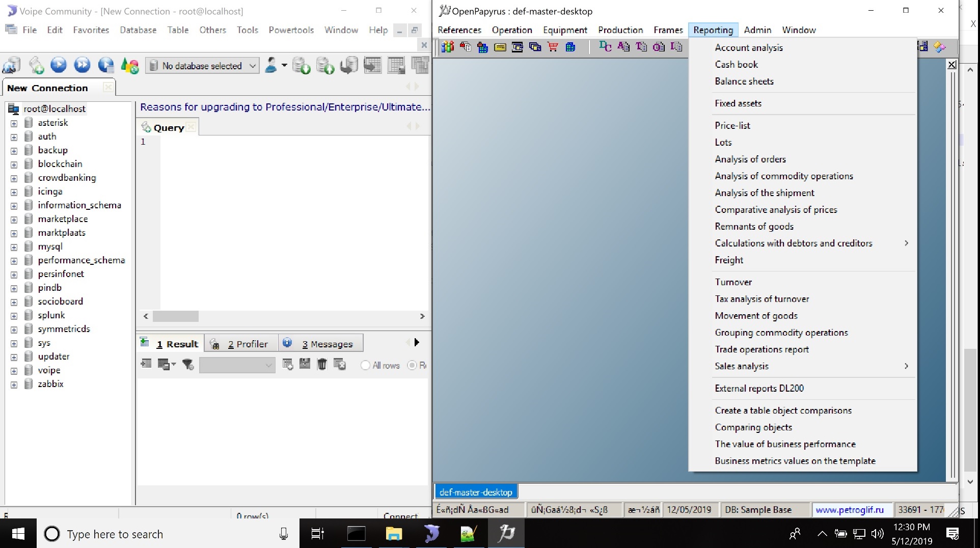Expand the mysql database node

(14, 247)
